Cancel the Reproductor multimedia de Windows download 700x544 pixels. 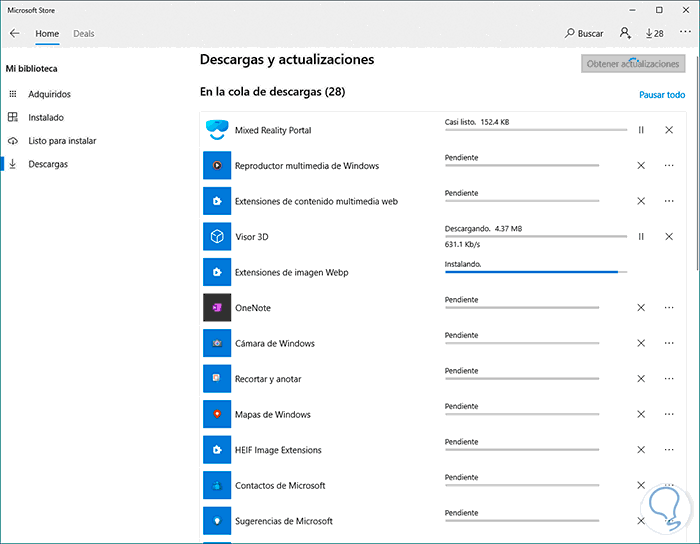tap(641, 165)
